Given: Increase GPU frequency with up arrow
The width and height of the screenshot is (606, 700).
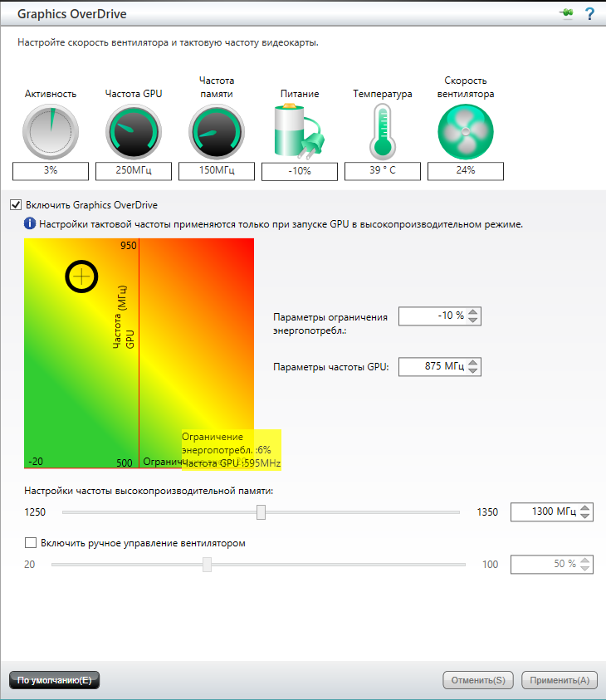Looking at the screenshot, I should tap(473, 362).
